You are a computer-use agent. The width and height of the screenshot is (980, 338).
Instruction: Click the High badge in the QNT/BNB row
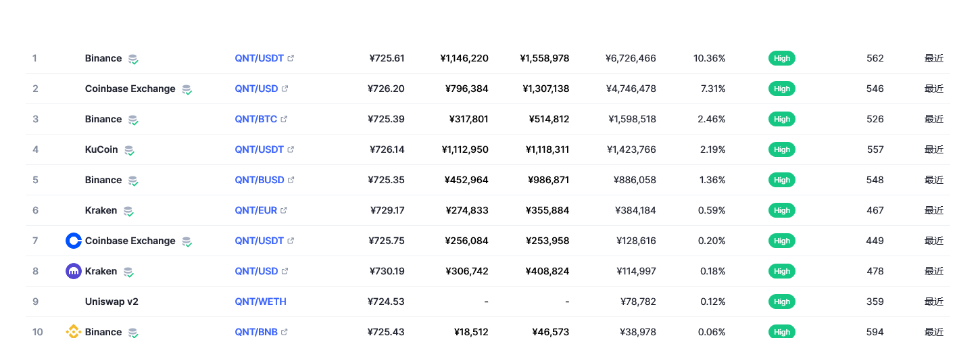click(x=782, y=332)
